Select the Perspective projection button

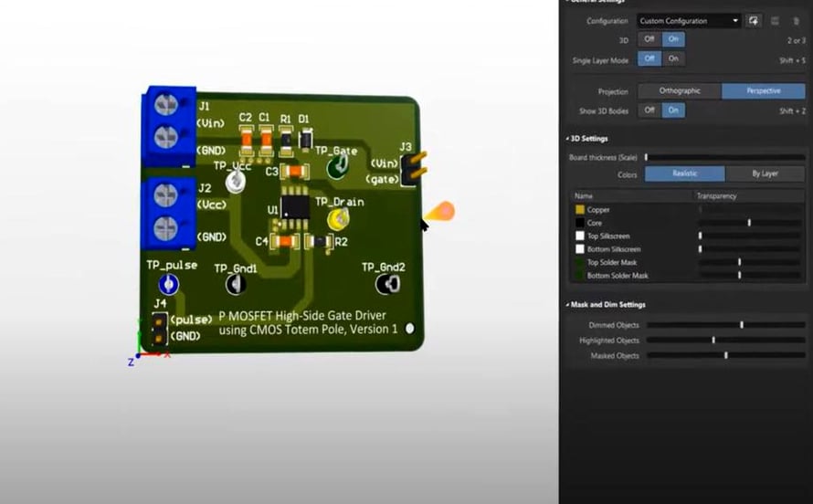point(764,91)
